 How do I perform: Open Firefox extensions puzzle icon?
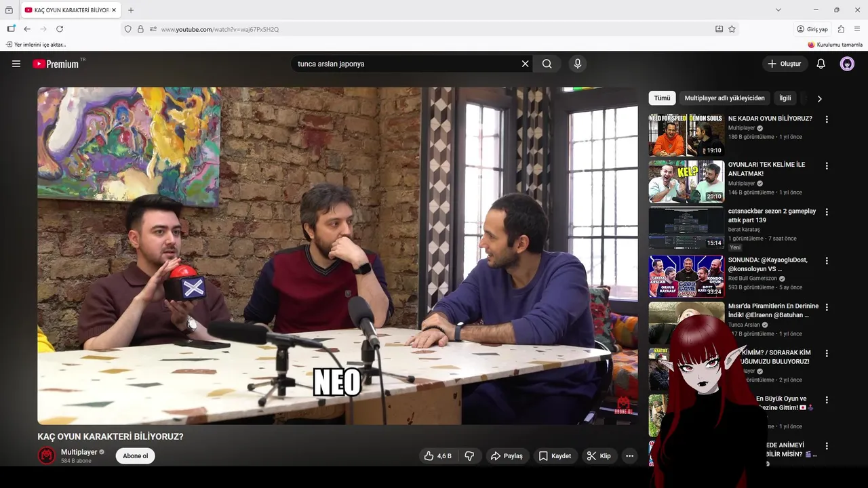pos(841,29)
